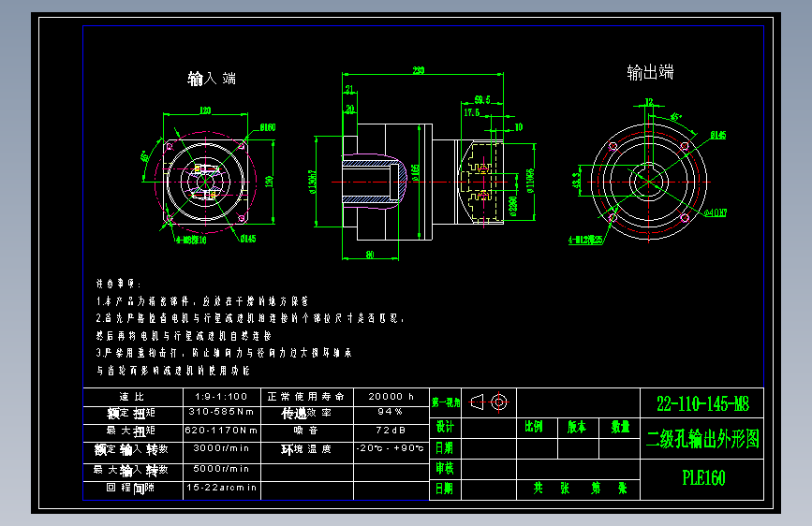812x526 pixels.
Task: Select the 72dB noise value
Action: pyautogui.click(x=391, y=431)
